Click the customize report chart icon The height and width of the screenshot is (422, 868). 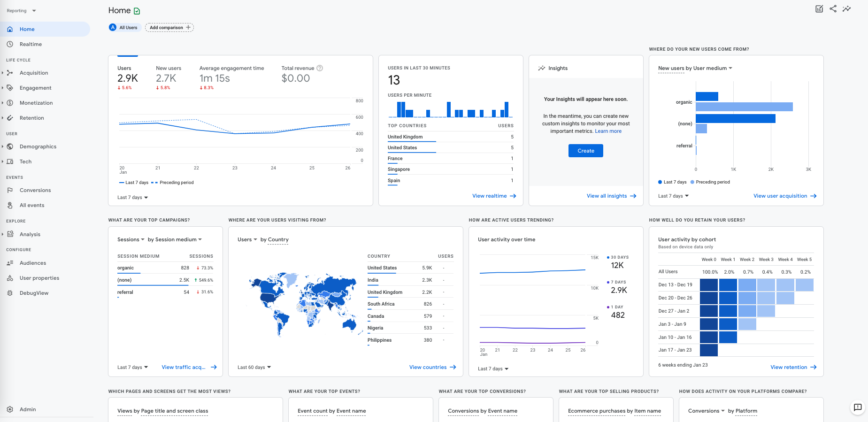[x=819, y=9]
